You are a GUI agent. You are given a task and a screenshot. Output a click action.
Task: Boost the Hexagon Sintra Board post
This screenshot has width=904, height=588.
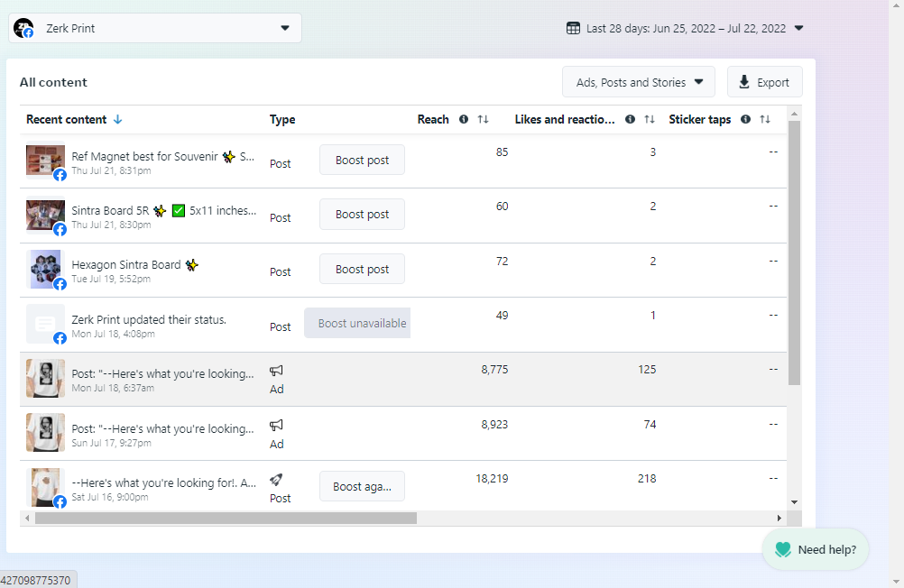pos(362,270)
